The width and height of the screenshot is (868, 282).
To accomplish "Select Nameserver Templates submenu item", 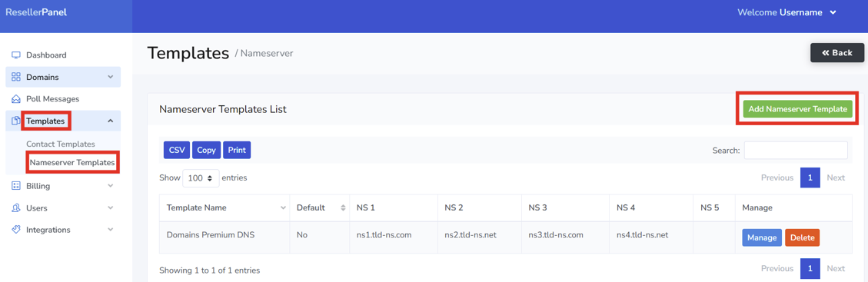I will point(72,163).
